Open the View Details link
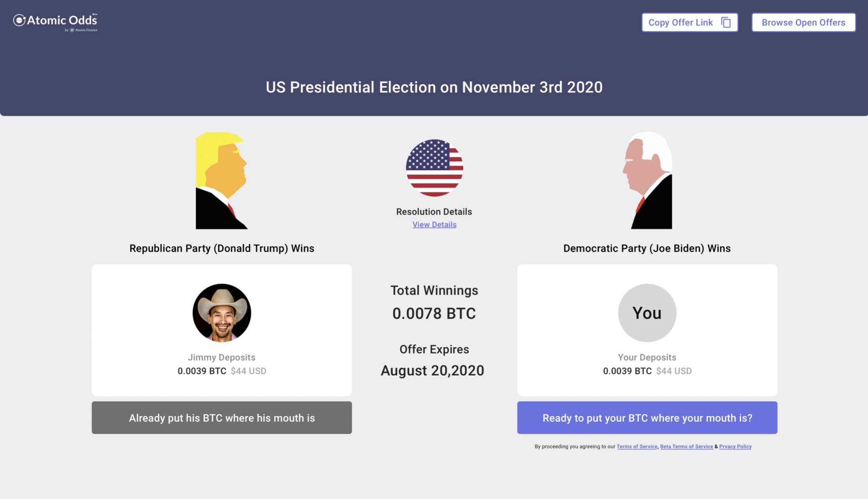Image resolution: width=868 pixels, height=499 pixels. click(434, 224)
